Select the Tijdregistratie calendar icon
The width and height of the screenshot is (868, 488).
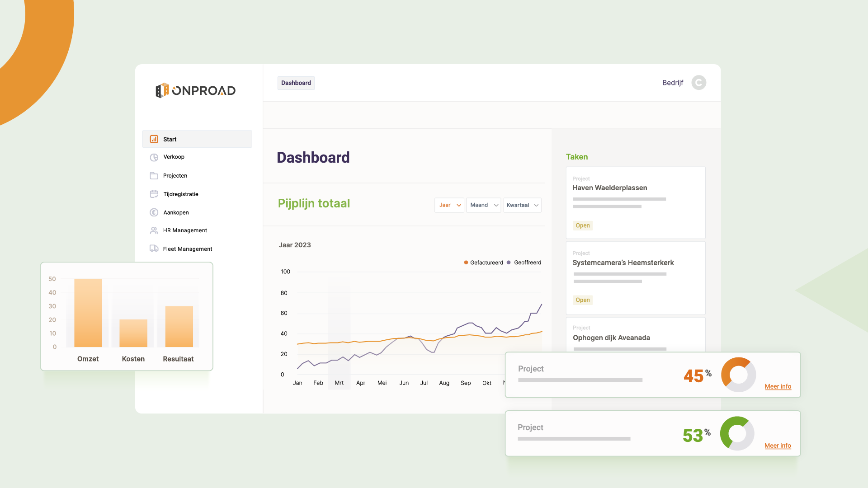coord(154,194)
